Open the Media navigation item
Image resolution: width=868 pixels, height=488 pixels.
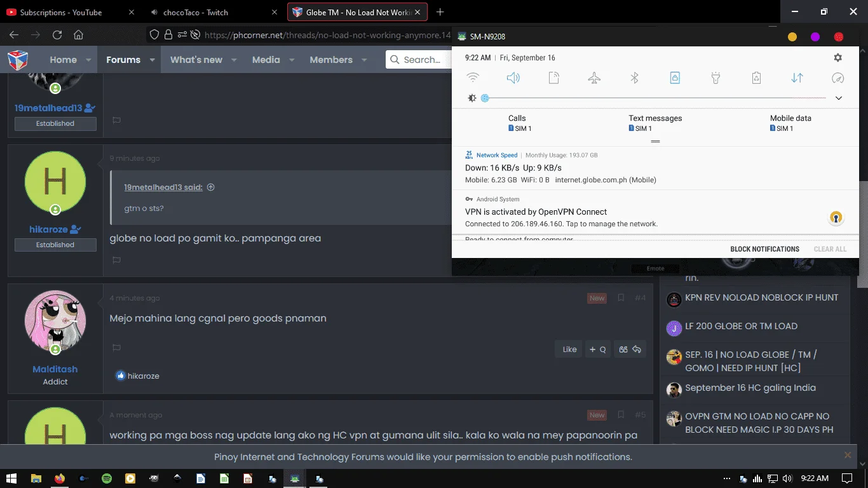click(x=266, y=60)
